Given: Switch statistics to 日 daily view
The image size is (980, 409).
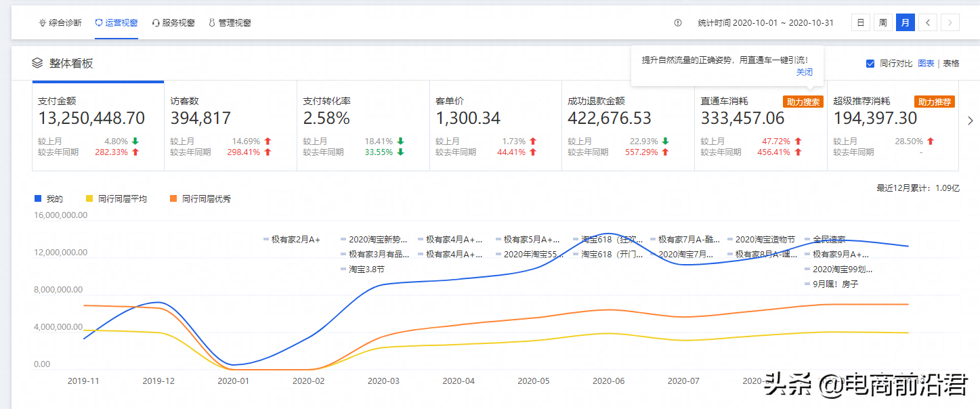Looking at the screenshot, I should (860, 22).
